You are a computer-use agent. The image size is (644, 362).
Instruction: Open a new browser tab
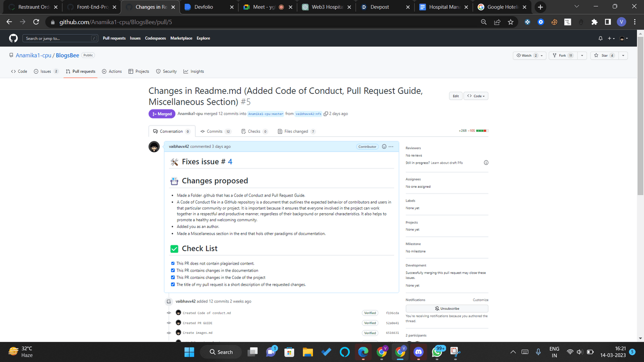tap(540, 7)
